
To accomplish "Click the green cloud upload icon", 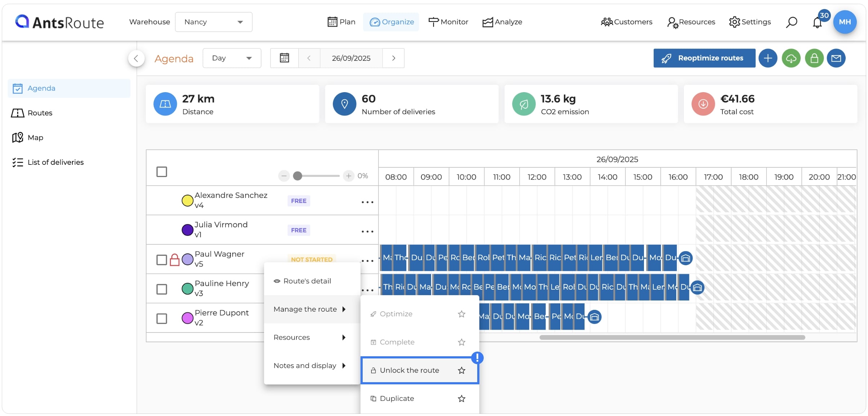I will (x=791, y=58).
